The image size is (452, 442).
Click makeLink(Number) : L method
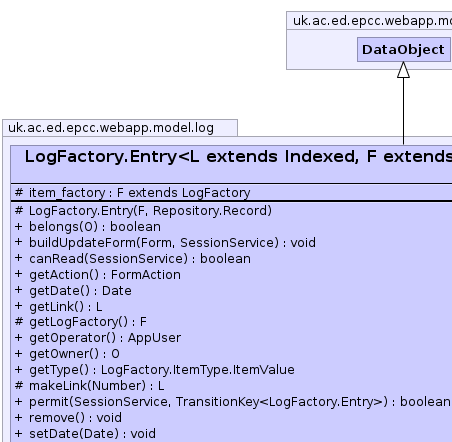point(89,386)
